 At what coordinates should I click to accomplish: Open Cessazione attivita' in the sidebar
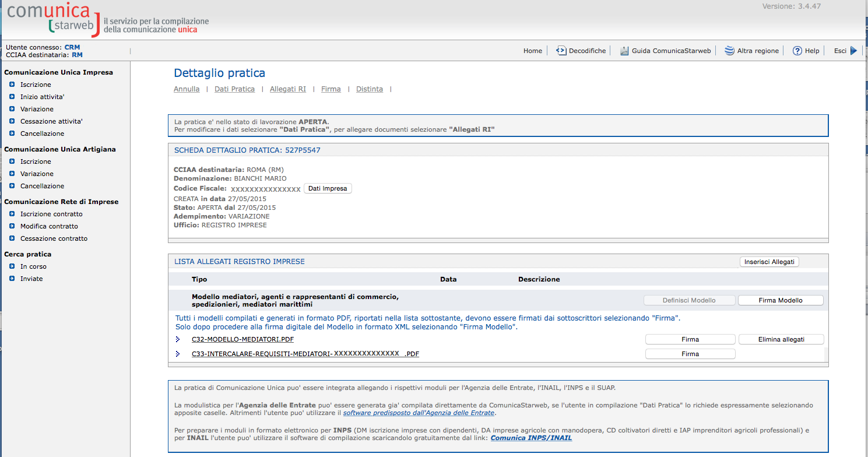click(51, 121)
